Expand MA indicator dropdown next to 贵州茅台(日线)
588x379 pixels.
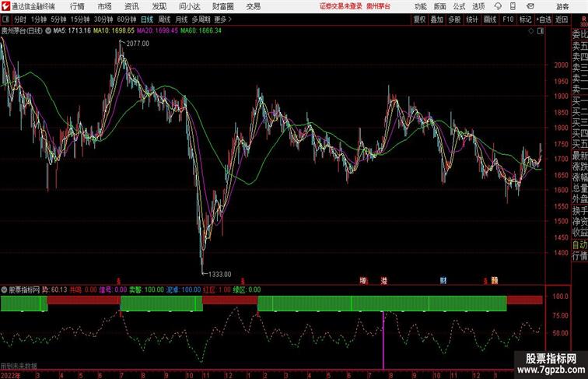[48, 31]
